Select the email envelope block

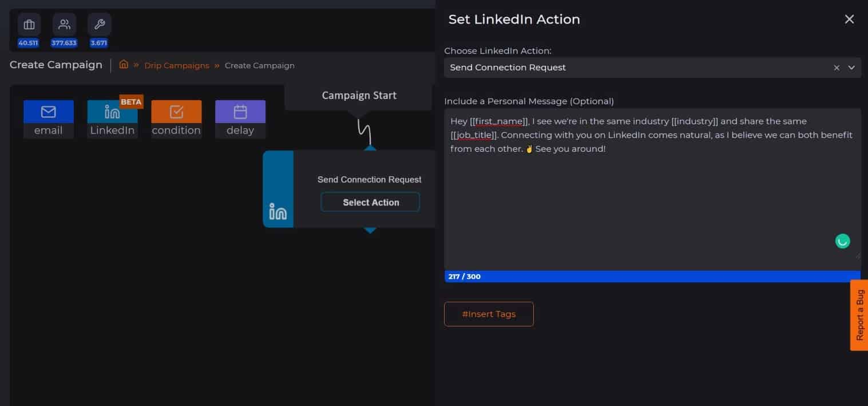click(49, 112)
